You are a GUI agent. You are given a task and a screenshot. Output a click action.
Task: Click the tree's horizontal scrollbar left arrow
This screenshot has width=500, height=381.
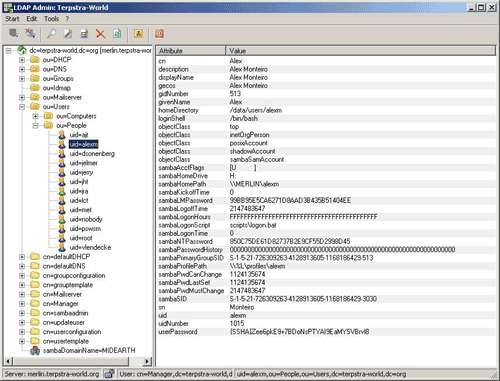(8, 361)
